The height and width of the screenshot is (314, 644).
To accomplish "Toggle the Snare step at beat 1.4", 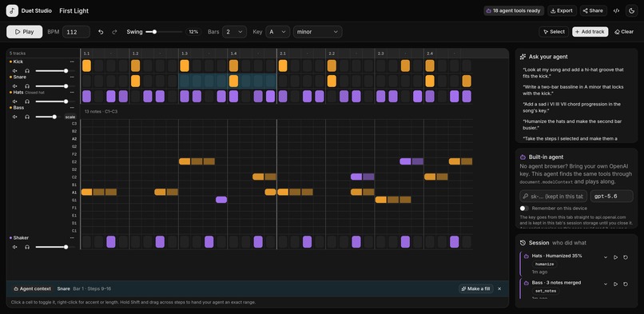I will click(233, 81).
